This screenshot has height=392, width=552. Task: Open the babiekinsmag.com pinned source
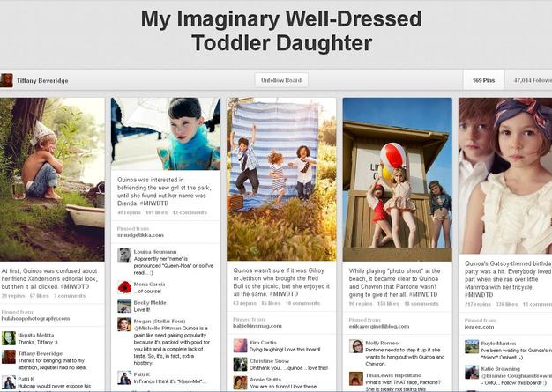(257, 326)
